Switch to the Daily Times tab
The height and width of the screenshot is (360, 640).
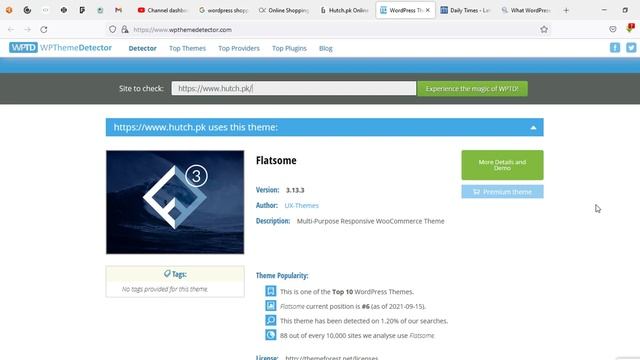point(466,10)
